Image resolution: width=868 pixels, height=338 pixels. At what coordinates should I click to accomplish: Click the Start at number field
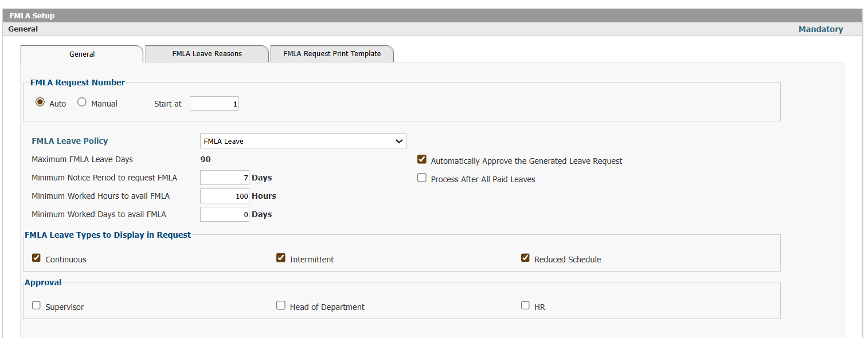(x=214, y=104)
